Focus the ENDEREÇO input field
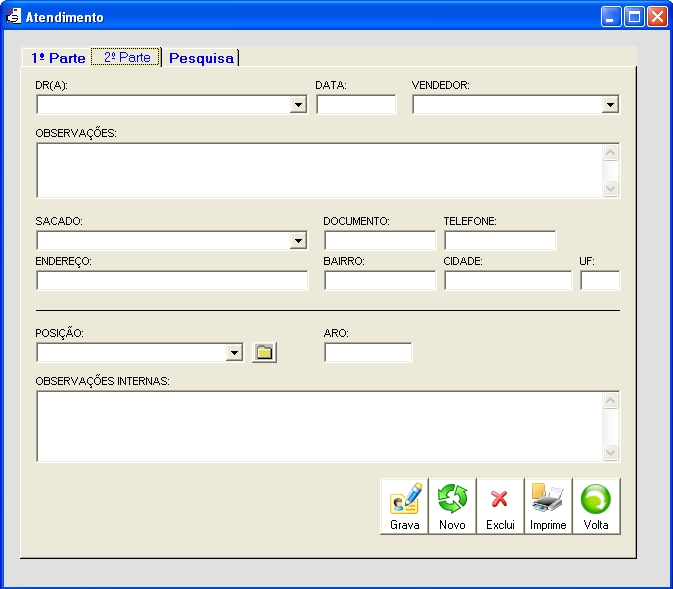This screenshot has width=673, height=589. coord(172,280)
